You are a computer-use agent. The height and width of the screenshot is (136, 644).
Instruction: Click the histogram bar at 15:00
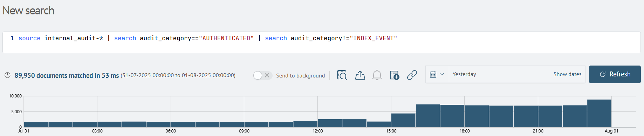[403, 120]
